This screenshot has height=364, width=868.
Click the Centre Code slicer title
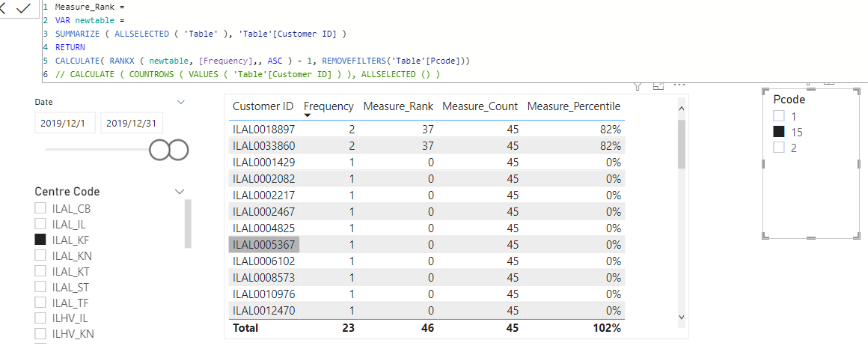tap(67, 192)
